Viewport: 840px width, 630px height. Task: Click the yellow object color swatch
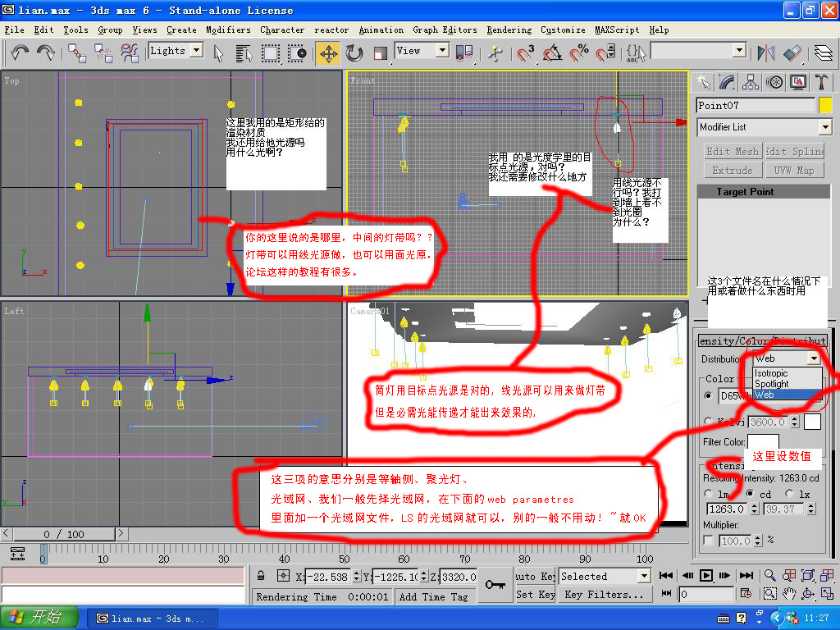825,106
